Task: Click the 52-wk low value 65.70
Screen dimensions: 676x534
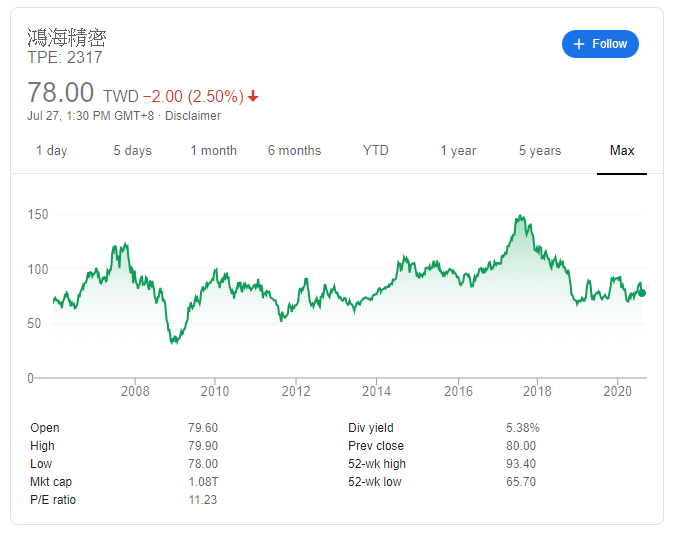Action: pos(521,481)
